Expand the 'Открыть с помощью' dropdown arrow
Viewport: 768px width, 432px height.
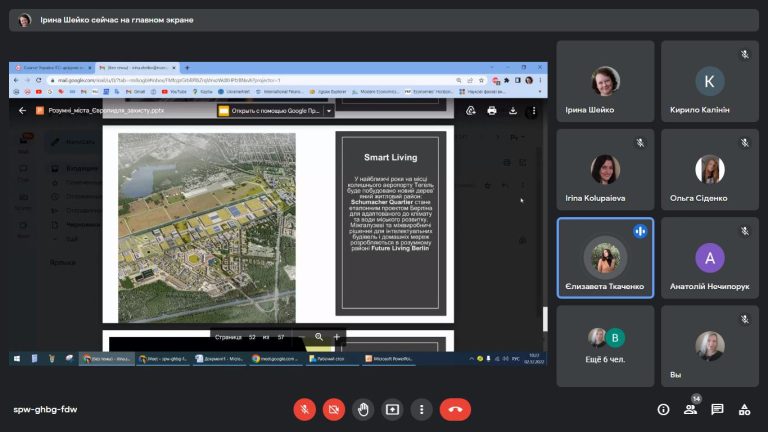point(329,111)
